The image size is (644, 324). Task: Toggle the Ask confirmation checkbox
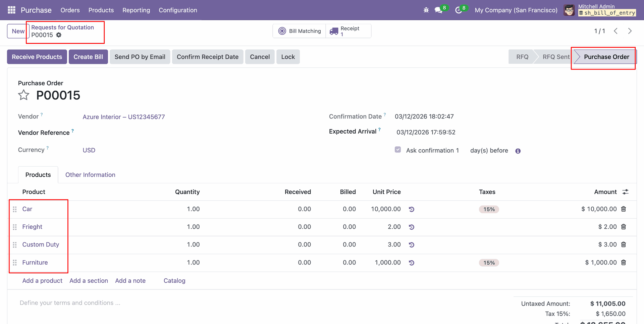398,150
